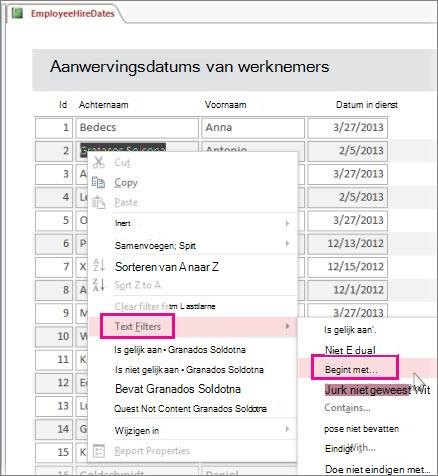Choose pose niet bevatten option

[361, 429]
